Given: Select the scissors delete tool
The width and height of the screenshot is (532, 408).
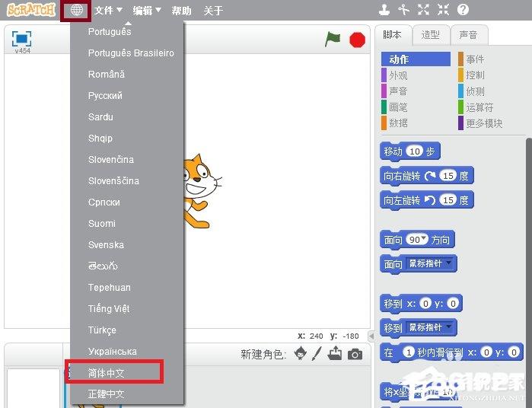Looking at the screenshot, I should pyautogui.click(x=403, y=10).
